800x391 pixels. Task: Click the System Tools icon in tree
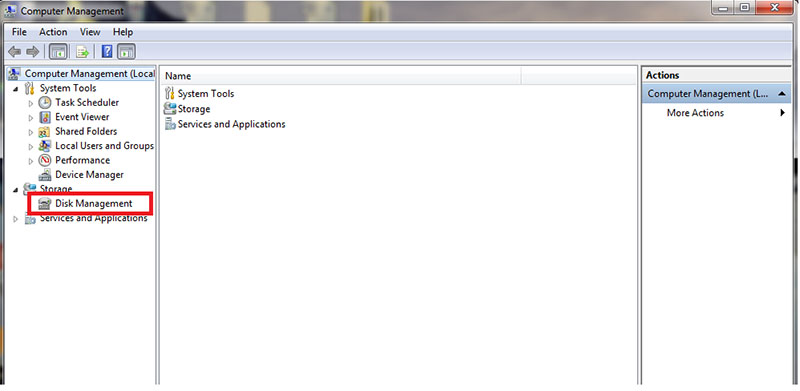click(30, 88)
